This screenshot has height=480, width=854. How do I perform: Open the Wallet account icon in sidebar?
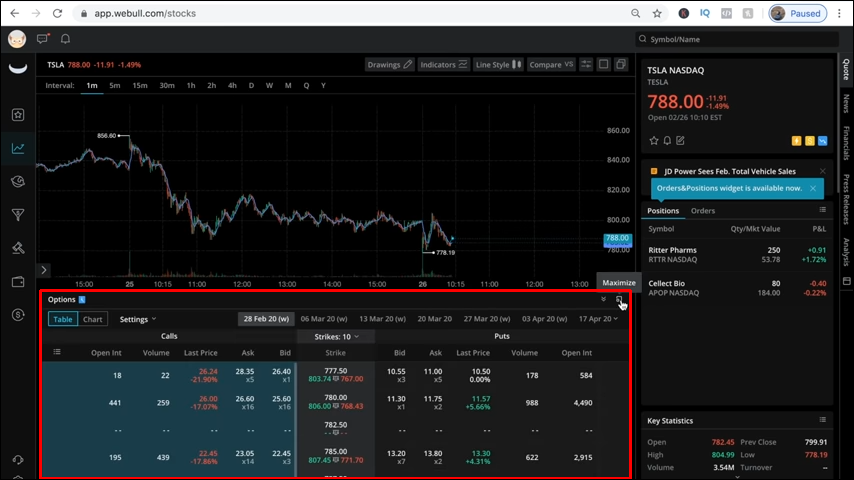(18, 282)
